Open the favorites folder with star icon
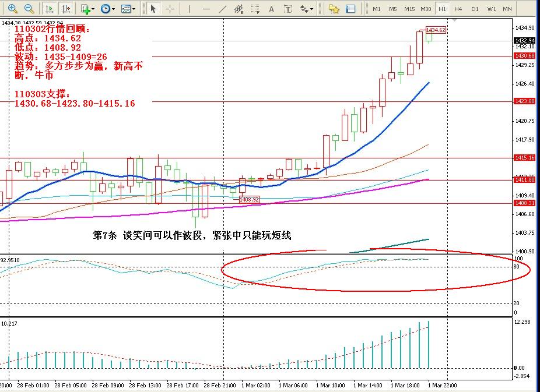Viewport: 540px width, 392px height. (334, 9)
